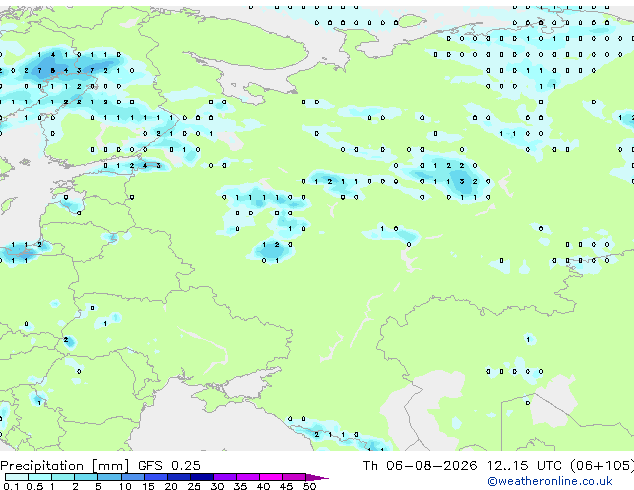The height and width of the screenshot is (490, 634).
Task: Select the 5–10 mm legend color box
Action: pos(109,477)
